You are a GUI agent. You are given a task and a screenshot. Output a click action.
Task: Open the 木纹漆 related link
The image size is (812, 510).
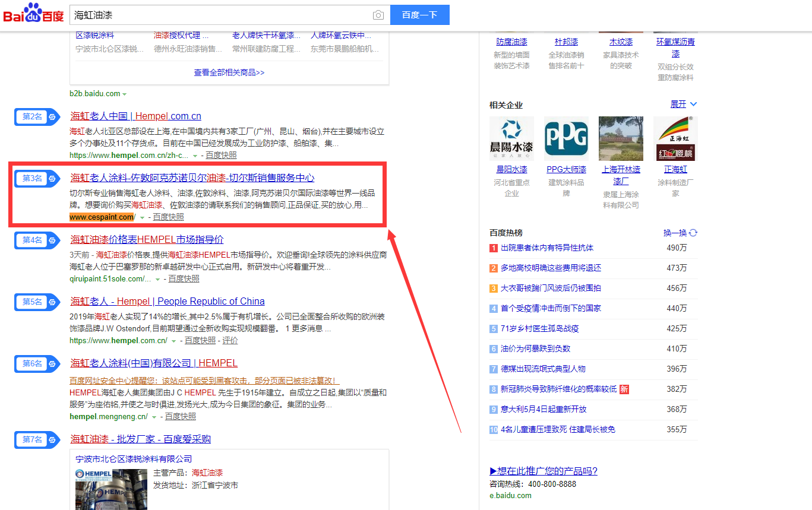[x=621, y=42]
